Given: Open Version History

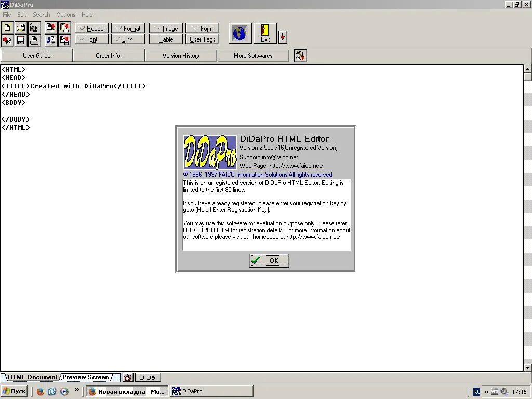Looking at the screenshot, I should click(x=181, y=56).
